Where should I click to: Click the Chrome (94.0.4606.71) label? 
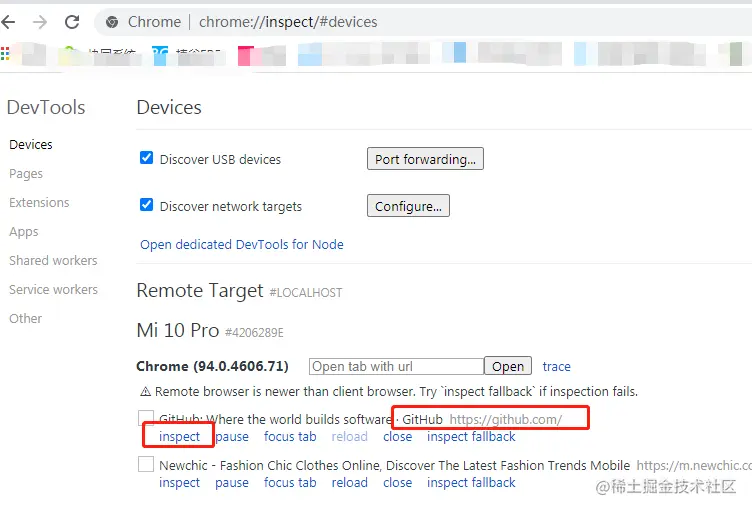212,367
